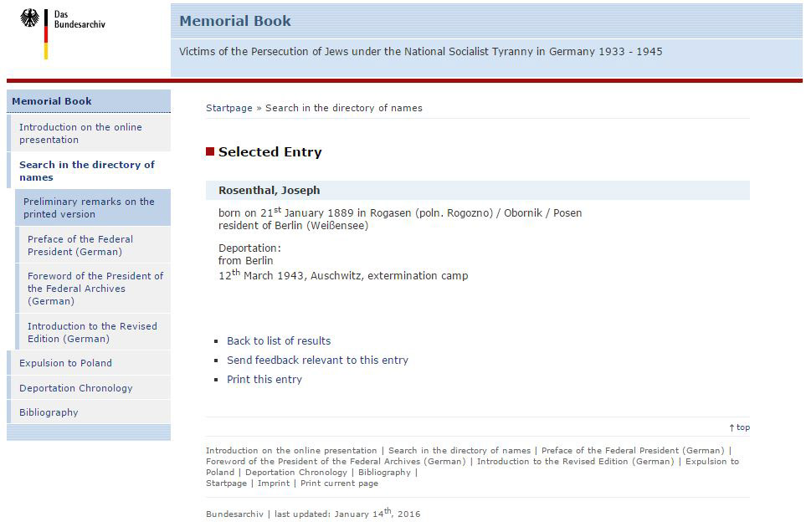Viewport: 806px width, 532px height.
Task: Click breadcrumb 'Search in the directory of names'
Action: tap(344, 108)
